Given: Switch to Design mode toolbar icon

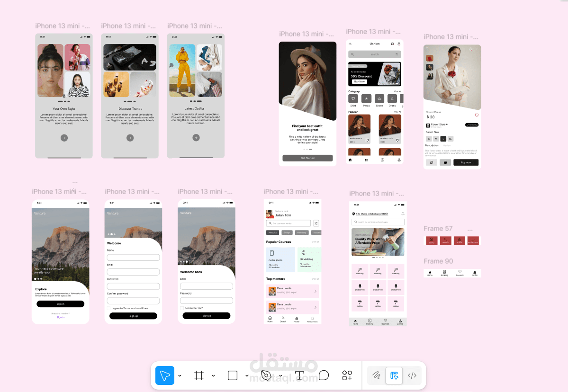Looking at the screenshot, I should click(394, 375).
